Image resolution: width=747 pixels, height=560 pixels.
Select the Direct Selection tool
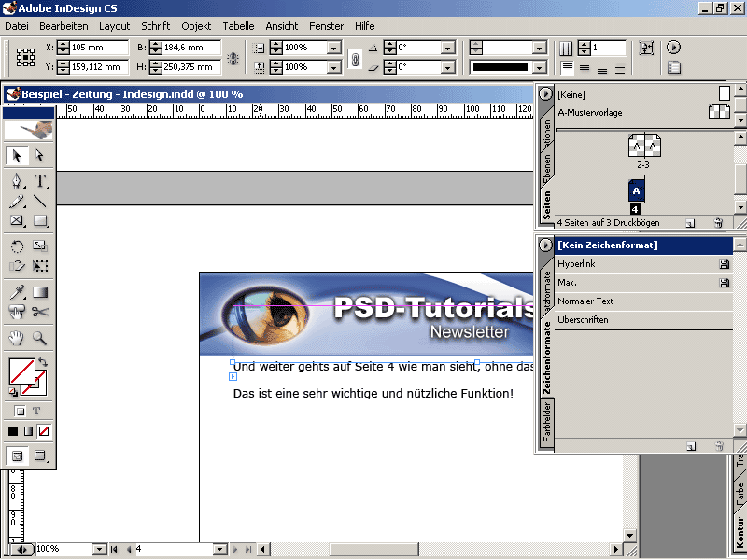[x=39, y=156]
